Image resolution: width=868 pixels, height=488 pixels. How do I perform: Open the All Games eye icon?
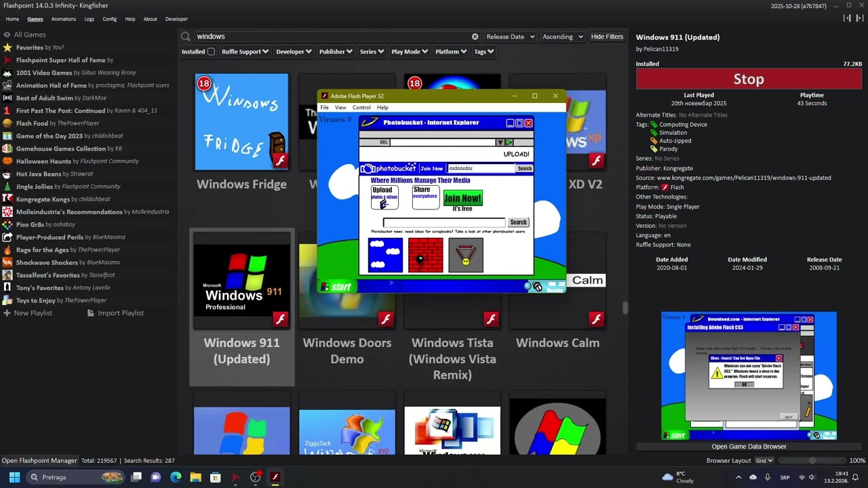(x=7, y=35)
